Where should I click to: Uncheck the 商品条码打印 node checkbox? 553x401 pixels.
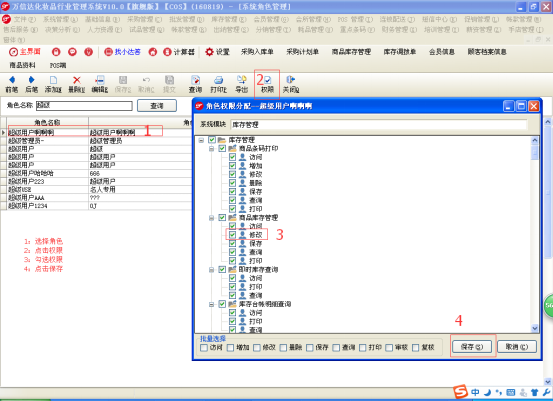222,148
